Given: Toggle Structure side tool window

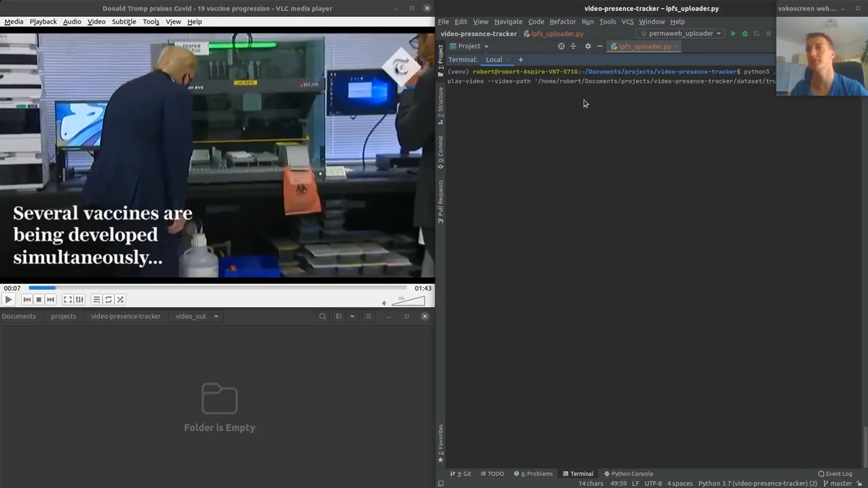Looking at the screenshot, I should [441, 106].
